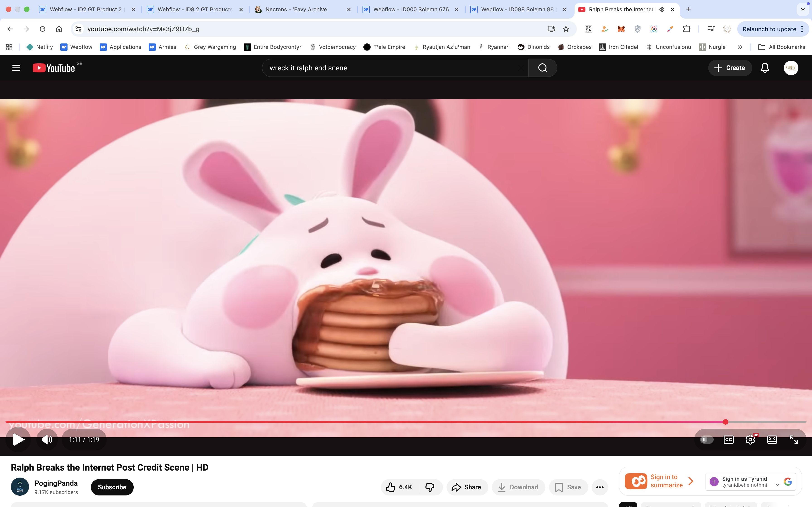Viewport: 812px width, 507px height.
Task: Click the YouTube search magnifier button
Action: (x=543, y=68)
